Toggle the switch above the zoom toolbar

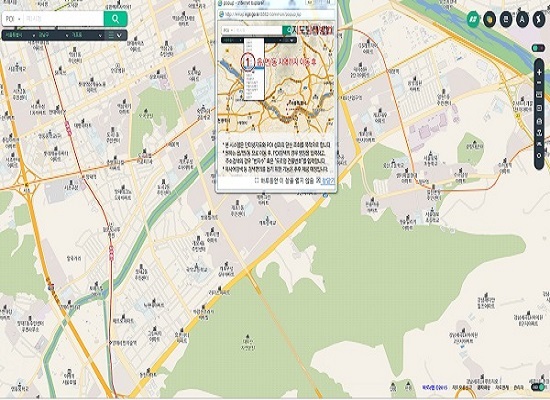tap(538, 48)
